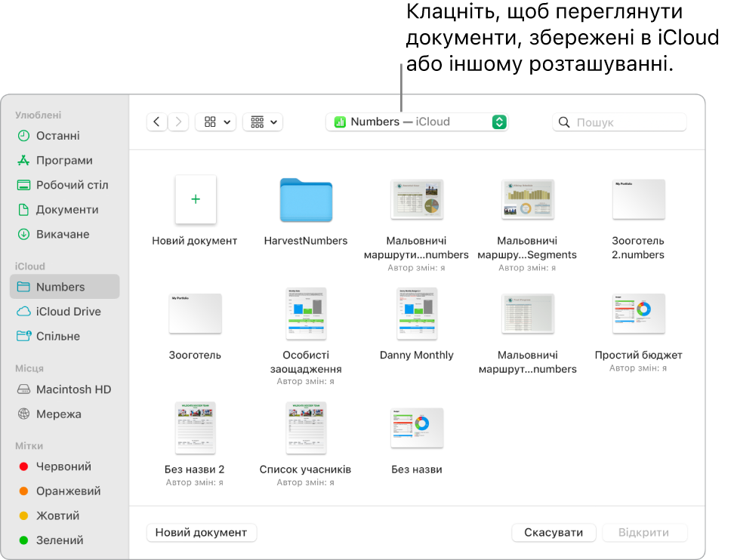Click the globe icon beside Мережа
Viewport: 734px width, 560px height.
pos(23,414)
